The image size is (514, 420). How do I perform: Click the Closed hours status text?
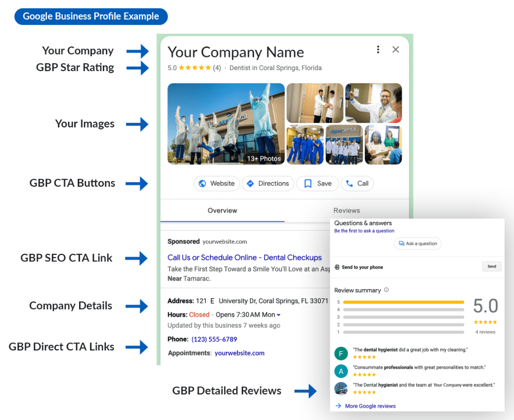(199, 315)
